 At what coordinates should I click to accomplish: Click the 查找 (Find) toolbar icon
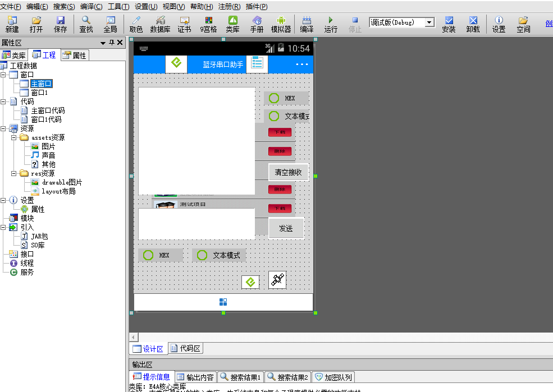coord(86,24)
